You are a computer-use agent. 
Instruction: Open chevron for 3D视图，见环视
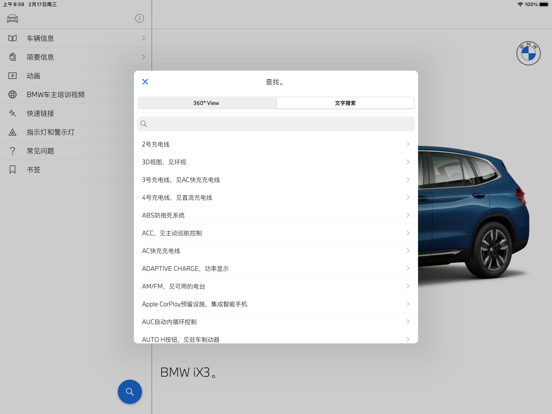408,162
